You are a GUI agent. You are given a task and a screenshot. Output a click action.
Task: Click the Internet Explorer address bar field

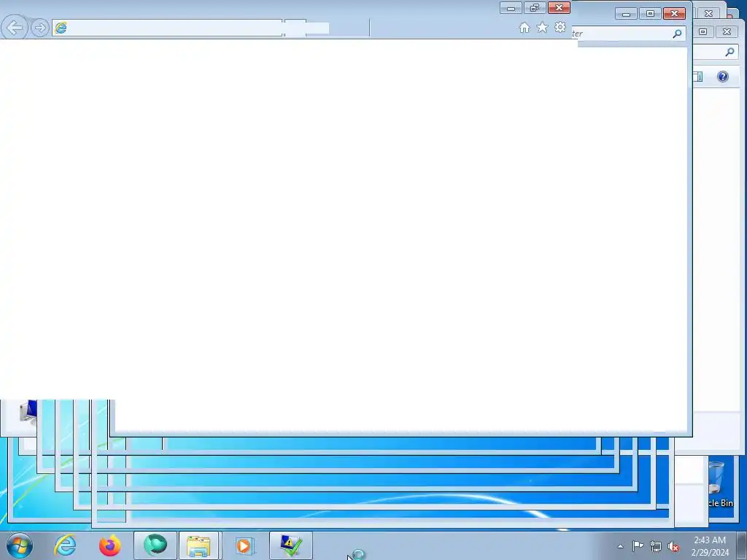(x=167, y=28)
